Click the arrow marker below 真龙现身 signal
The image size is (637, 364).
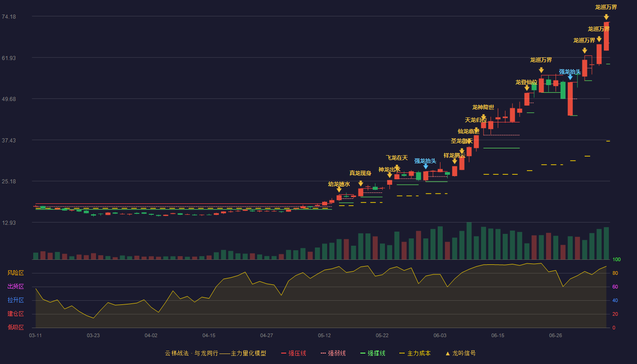pos(361,183)
